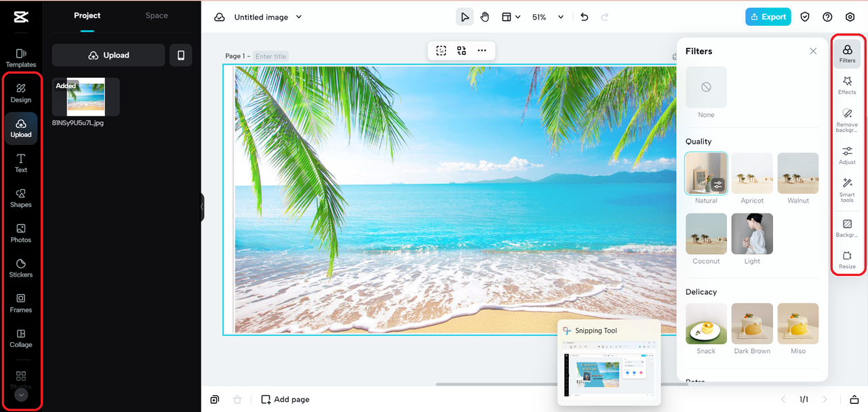This screenshot has width=868, height=412.
Task: Apply the Snack filter
Action: point(706,324)
